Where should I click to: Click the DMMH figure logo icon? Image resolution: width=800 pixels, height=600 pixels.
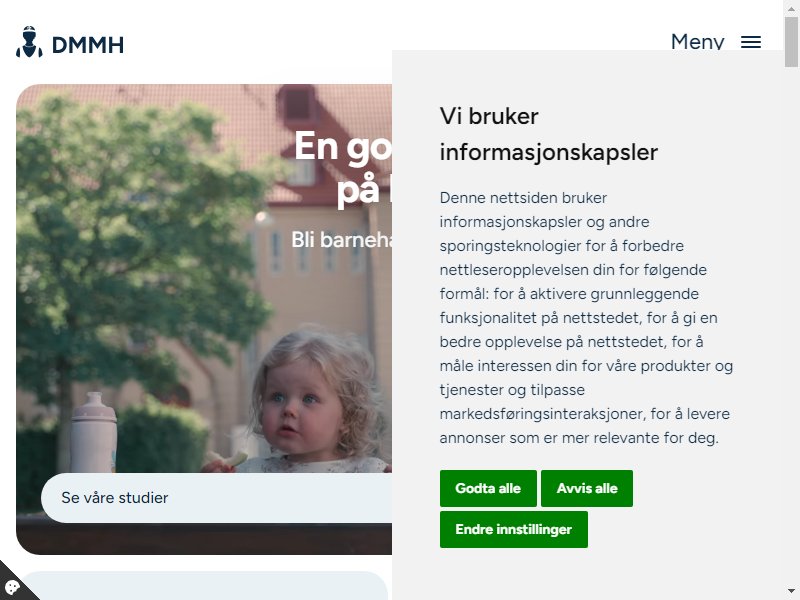(x=29, y=42)
